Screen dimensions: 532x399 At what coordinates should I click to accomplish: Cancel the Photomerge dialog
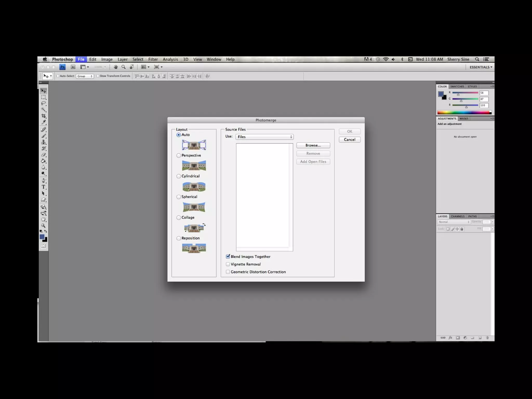click(349, 139)
